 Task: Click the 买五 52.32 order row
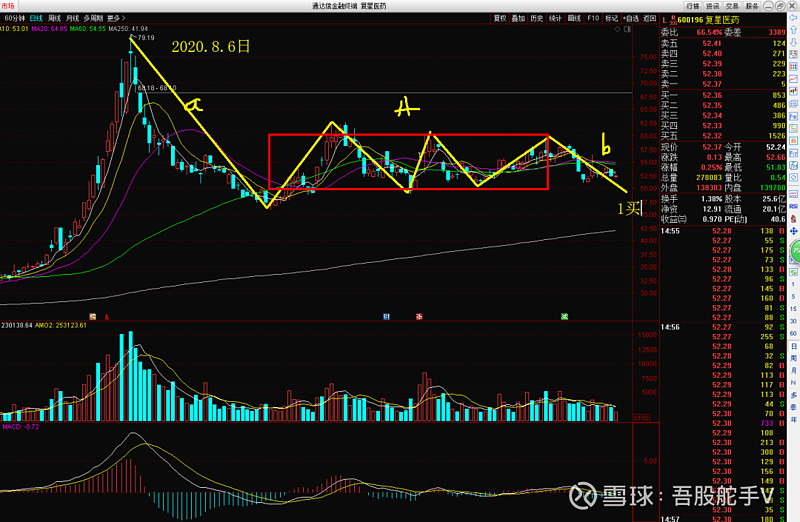723,136
